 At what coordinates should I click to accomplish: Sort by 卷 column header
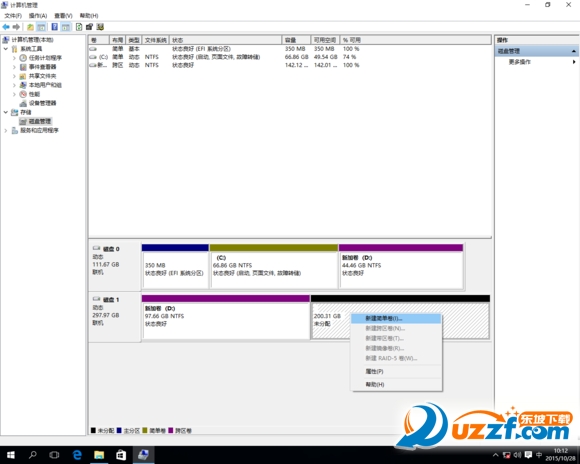click(99, 40)
